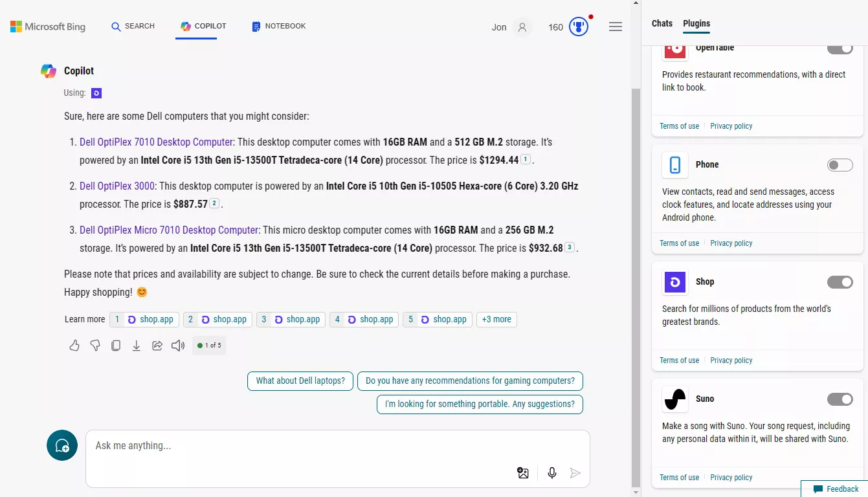Use the microphone for voice input
Viewport: 868px width, 497px height.
click(x=552, y=473)
